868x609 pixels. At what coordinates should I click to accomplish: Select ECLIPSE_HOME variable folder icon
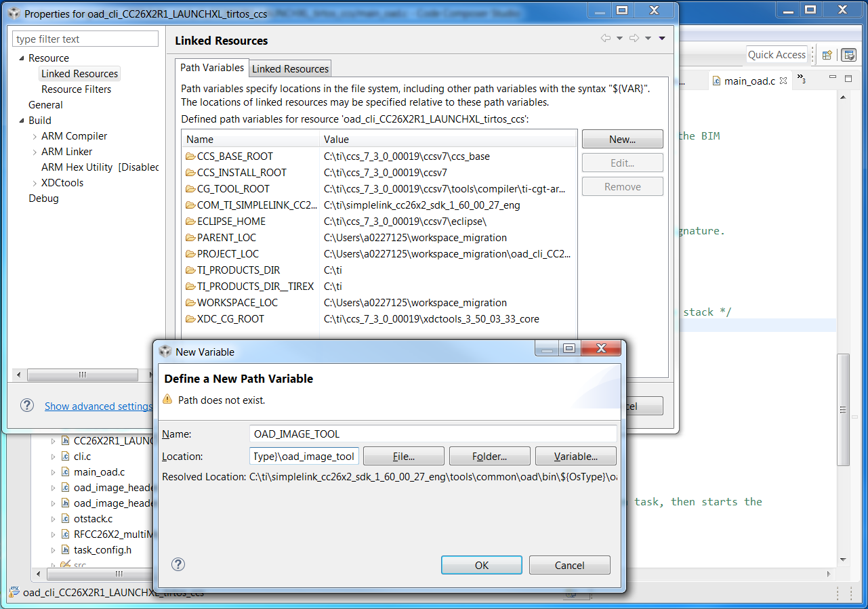coord(190,222)
